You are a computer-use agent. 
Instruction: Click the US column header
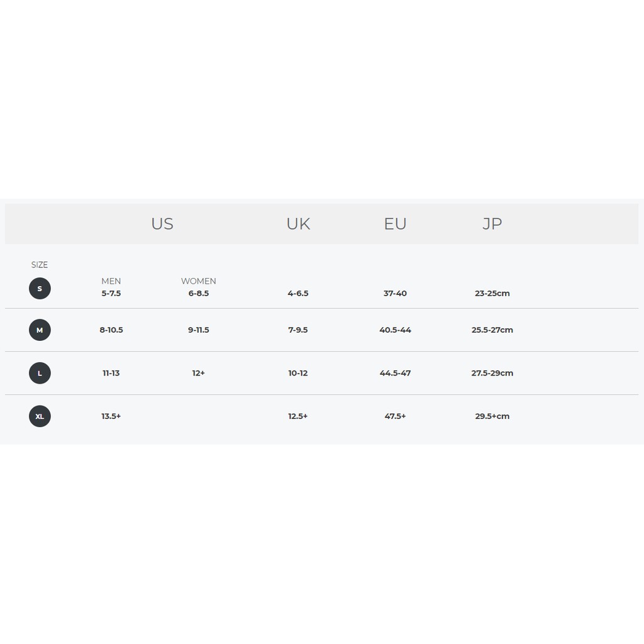pyautogui.click(x=162, y=224)
